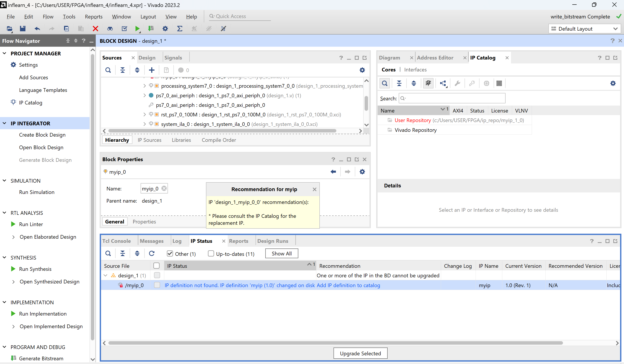Viewport: 624px width, 364px height.
Task: Click the Show All button
Action: coord(282,253)
